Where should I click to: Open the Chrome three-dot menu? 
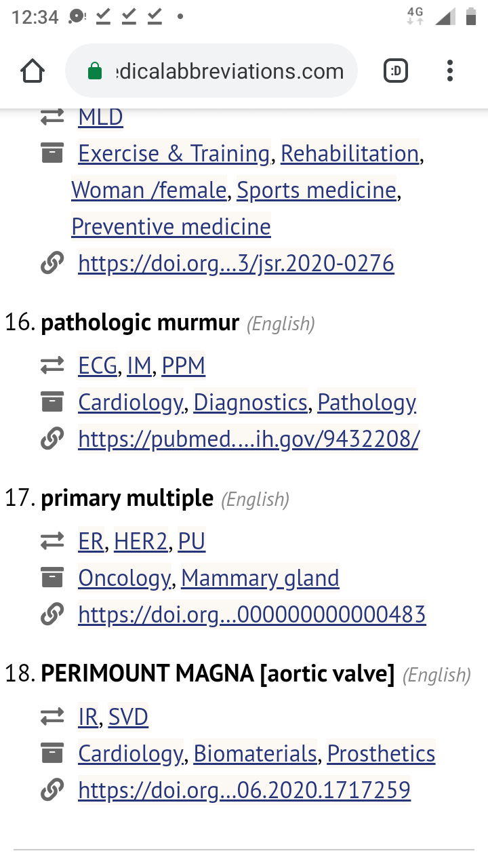449,71
